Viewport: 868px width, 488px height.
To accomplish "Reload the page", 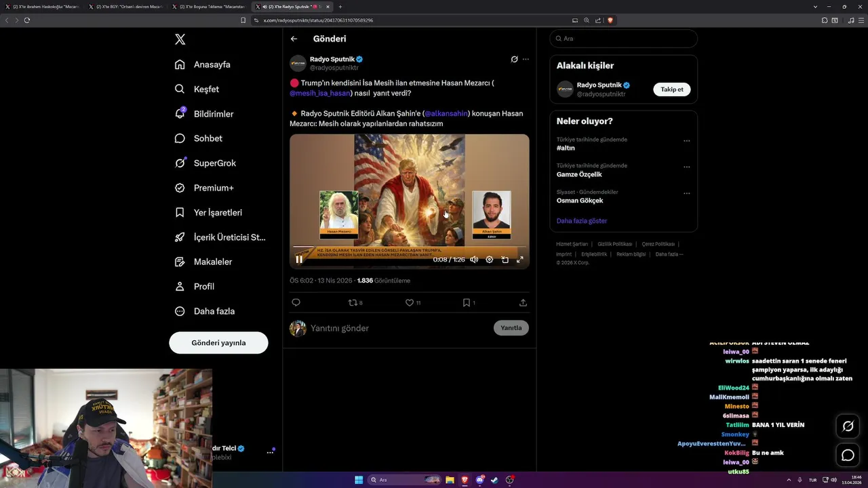I will point(27,20).
